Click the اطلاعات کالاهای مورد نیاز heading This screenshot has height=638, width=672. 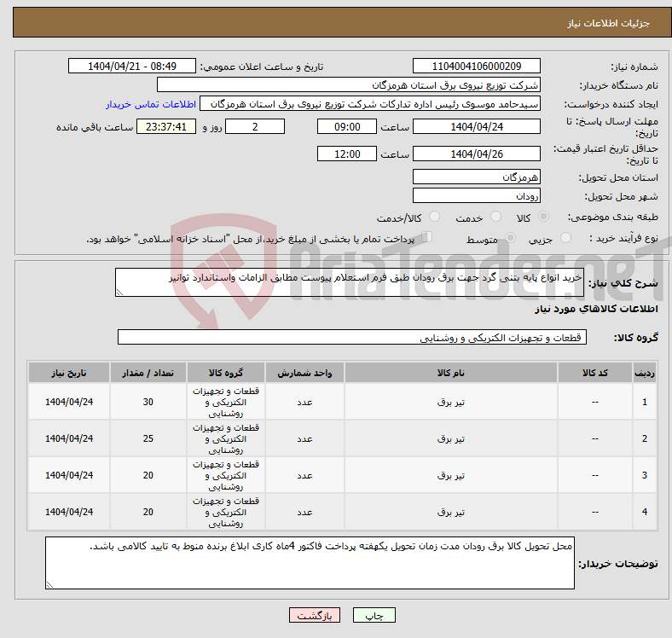pos(596,309)
